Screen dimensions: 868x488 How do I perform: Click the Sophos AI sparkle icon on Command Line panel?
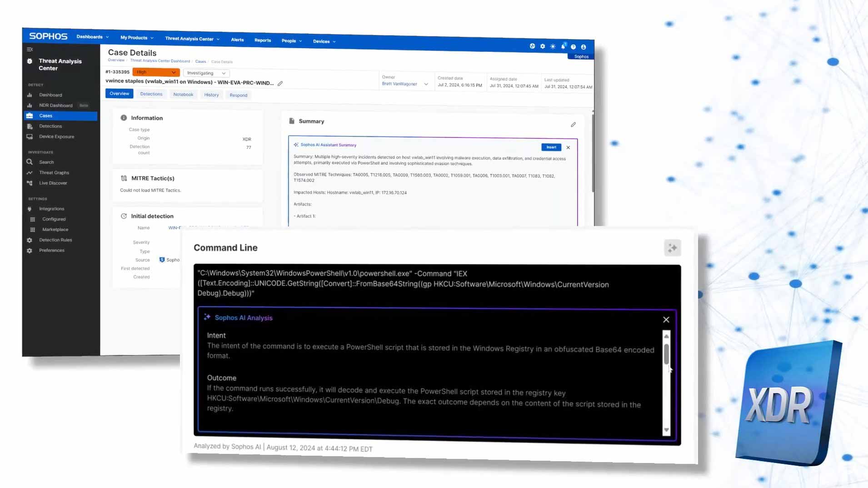(x=672, y=248)
